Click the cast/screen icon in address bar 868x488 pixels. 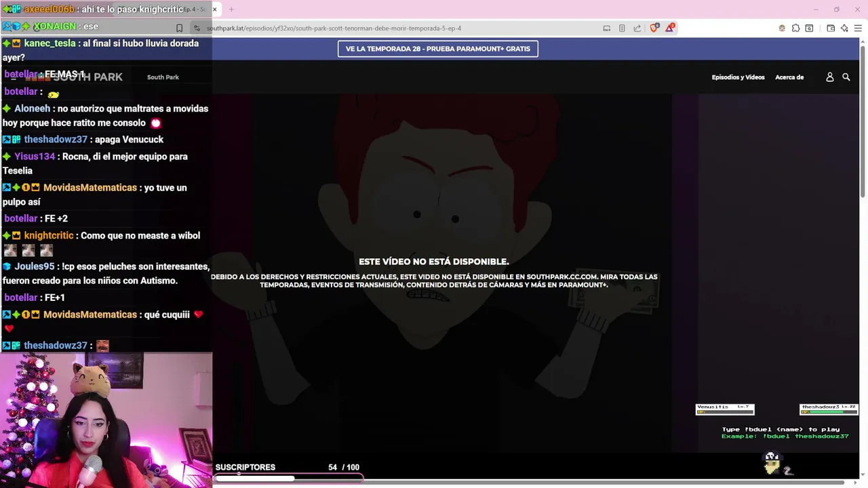pos(607,28)
